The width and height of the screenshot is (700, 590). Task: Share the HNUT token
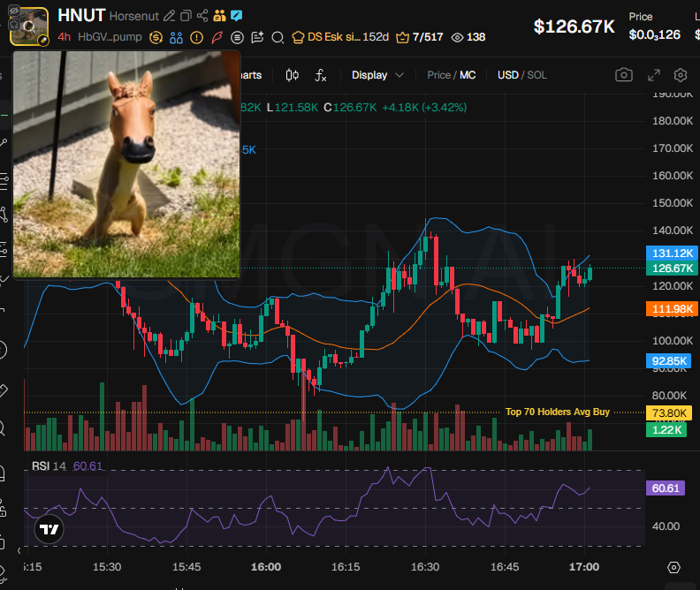pos(202,16)
